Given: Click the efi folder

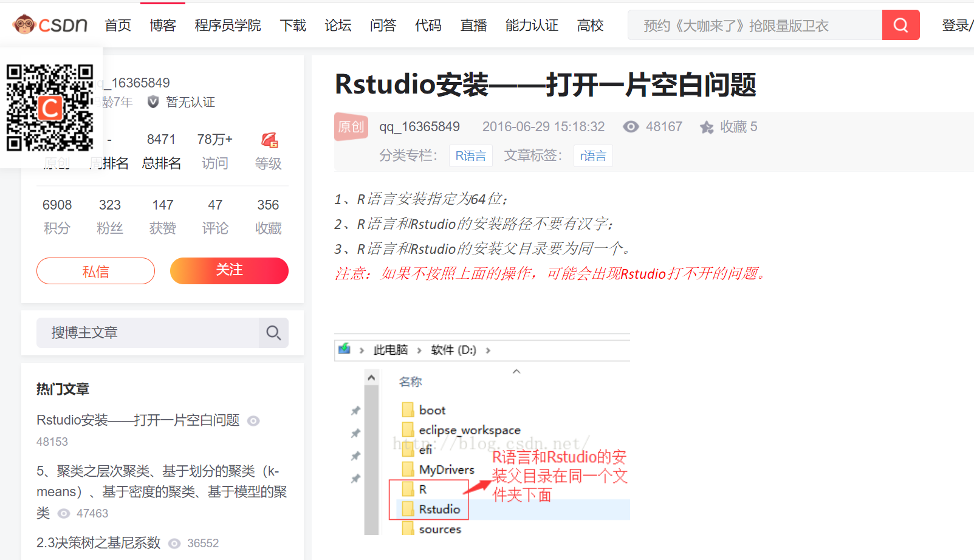Looking at the screenshot, I should (417, 450).
